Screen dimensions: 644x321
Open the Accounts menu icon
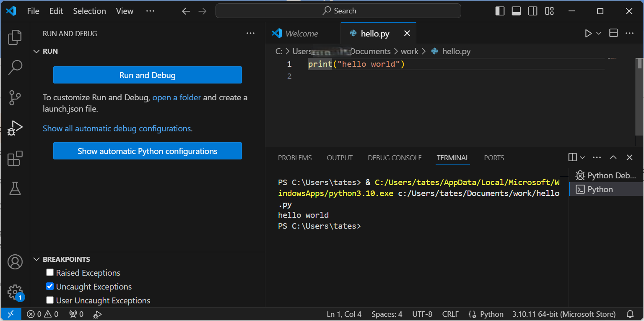point(15,262)
